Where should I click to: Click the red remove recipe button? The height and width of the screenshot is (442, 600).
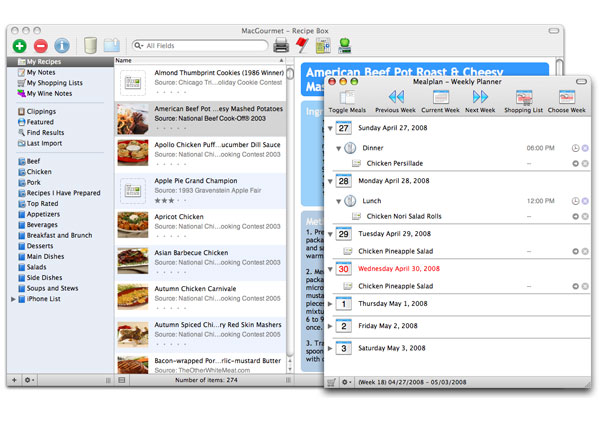pos(41,46)
